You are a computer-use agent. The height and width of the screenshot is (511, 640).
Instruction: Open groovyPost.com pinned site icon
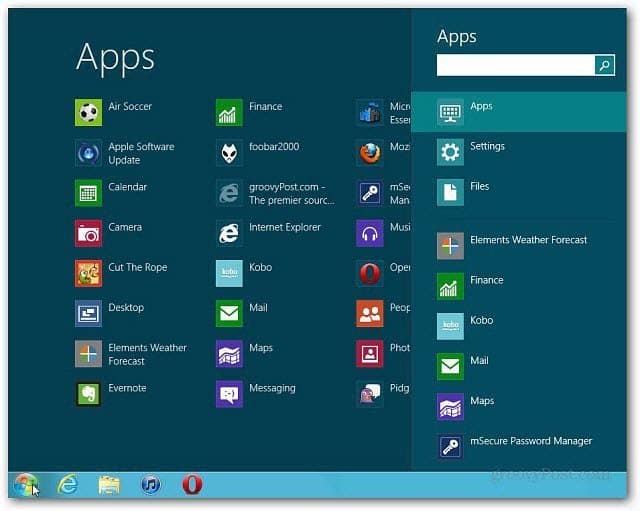click(x=229, y=193)
